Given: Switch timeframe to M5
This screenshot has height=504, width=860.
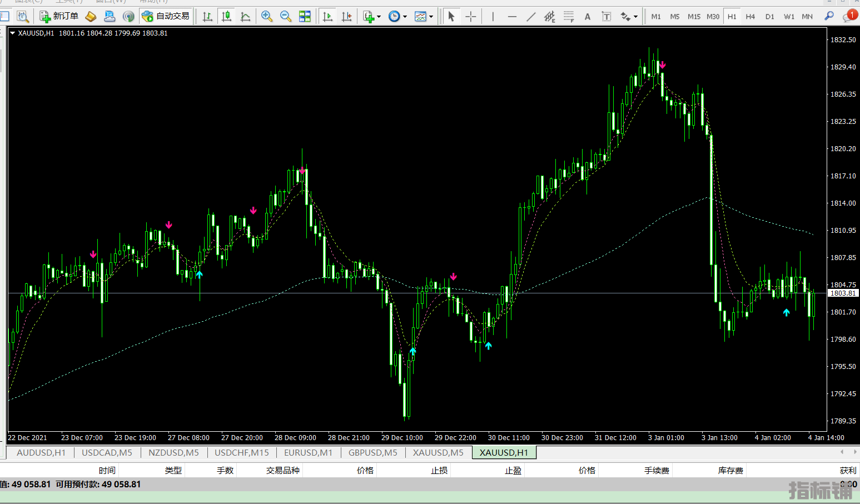Looking at the screenshot, I should tap(675, 16).
